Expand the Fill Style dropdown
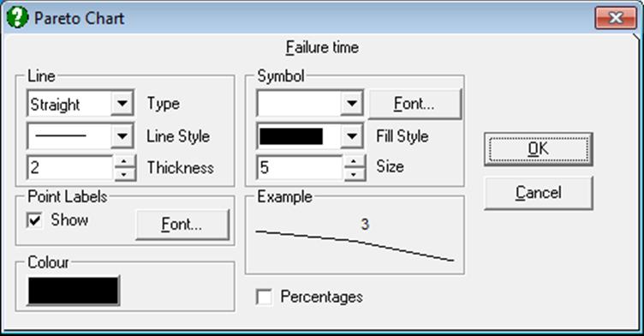The height and width of the screenshot is (336, 644). click(x=352, y=135)
